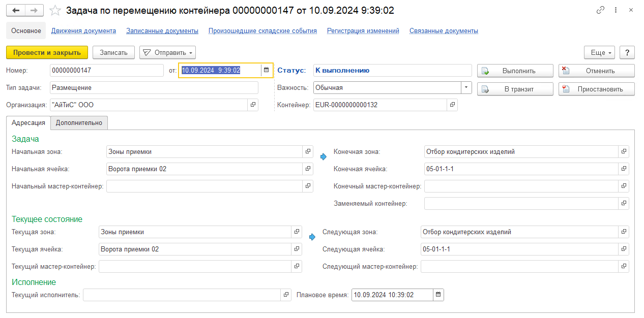Click the В транзит button
The image size is (644, 318).
pyautogui.click(x=515, y=89)
